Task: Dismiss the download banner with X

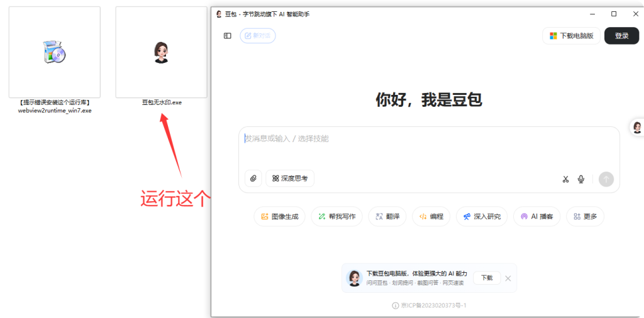Action: [x=508, y=278]
